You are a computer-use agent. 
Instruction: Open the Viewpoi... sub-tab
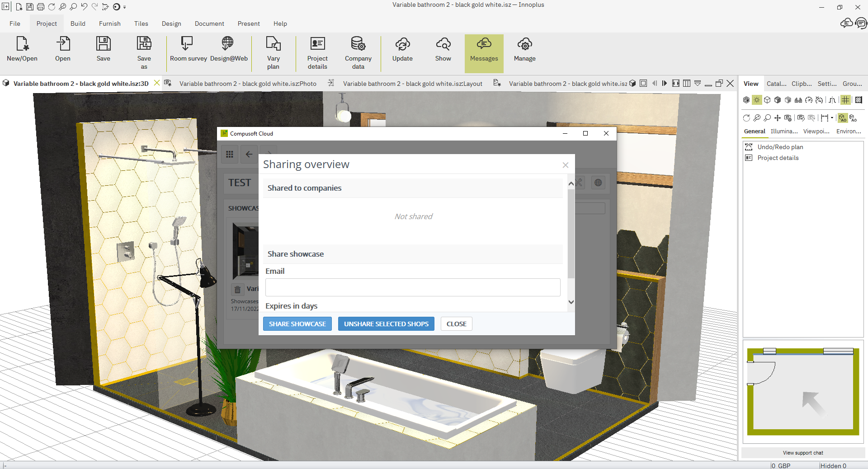(x=816, y=131)
